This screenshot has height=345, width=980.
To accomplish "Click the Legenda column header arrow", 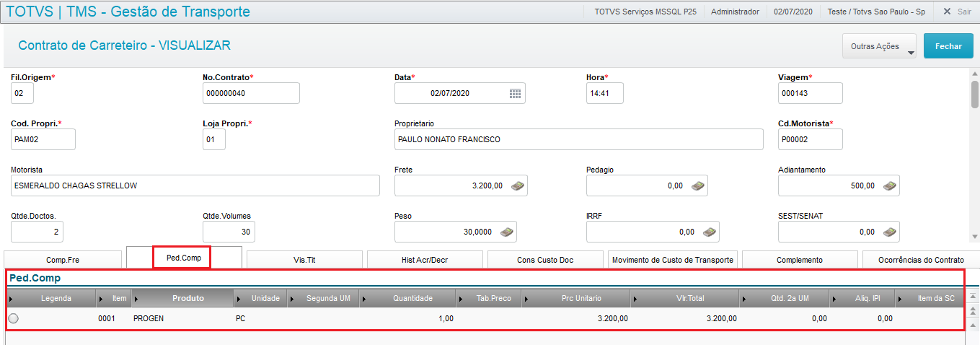I will pos(11,298).
